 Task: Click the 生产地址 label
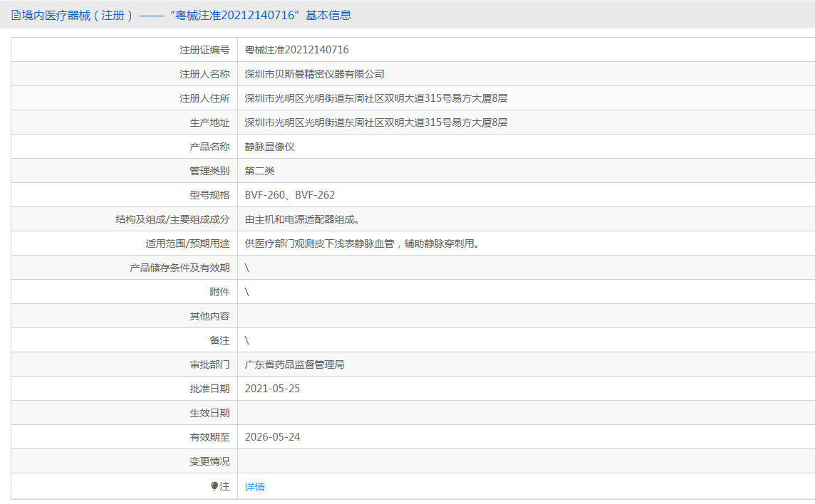pyautogui.click(x=209, y=122)
